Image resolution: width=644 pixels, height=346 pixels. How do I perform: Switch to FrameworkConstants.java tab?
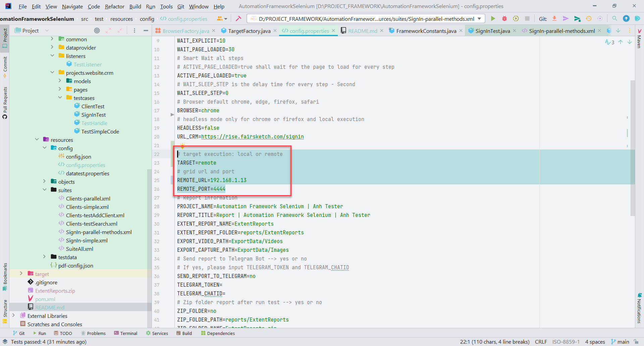(426, 31)
